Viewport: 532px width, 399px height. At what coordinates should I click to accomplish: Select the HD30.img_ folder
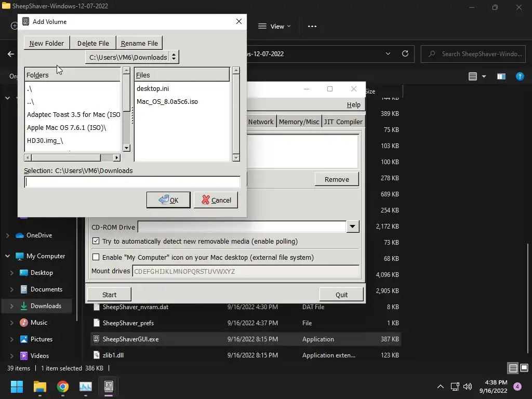[x=45, y=140]
